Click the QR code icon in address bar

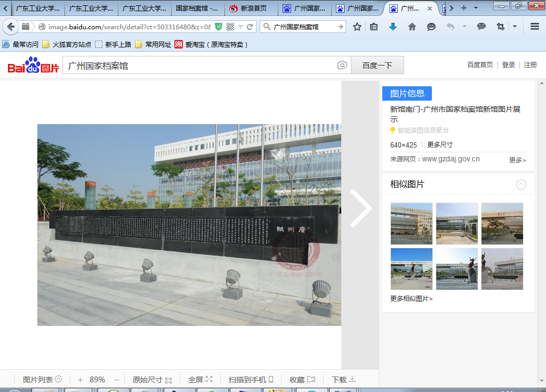tap(230, 27)
